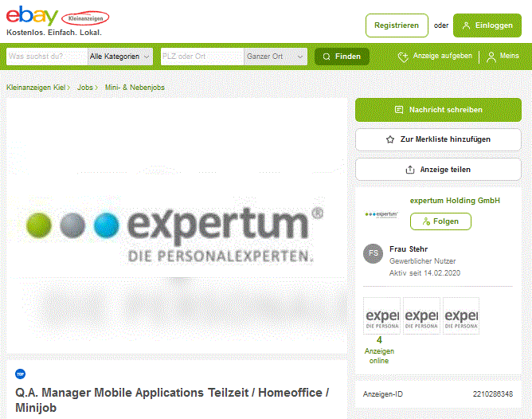Click the blue TOP badge icon
The width and height of the screenshot is (532, 419).
[x=21, y=374]
